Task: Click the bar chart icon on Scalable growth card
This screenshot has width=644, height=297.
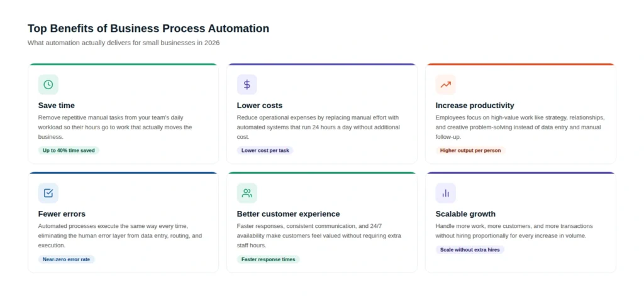Action: pyautogui.click(x=446, y=193)
